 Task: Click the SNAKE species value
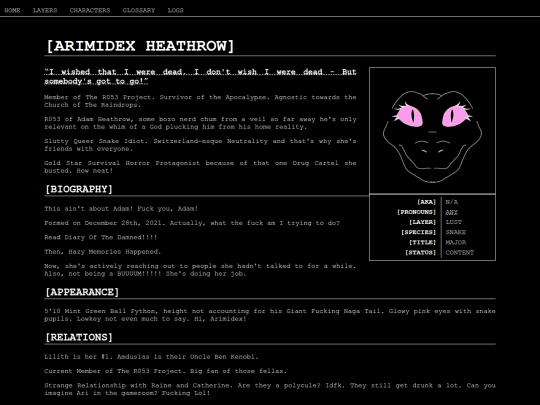(456, 232)
